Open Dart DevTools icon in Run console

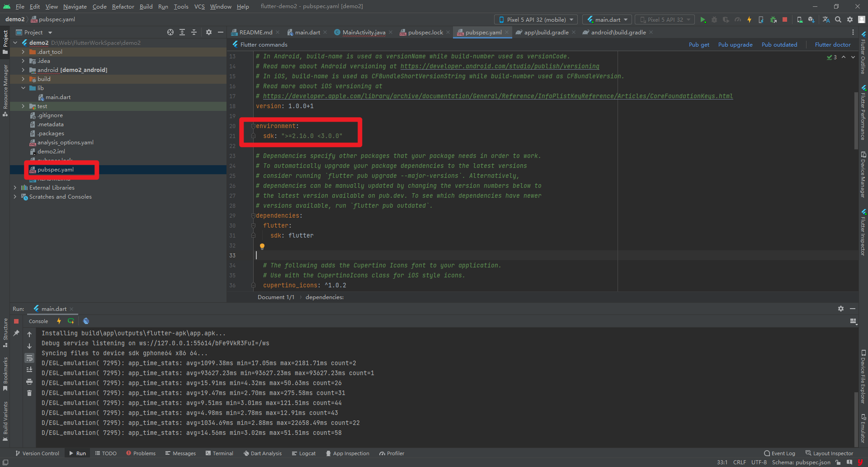86,321
